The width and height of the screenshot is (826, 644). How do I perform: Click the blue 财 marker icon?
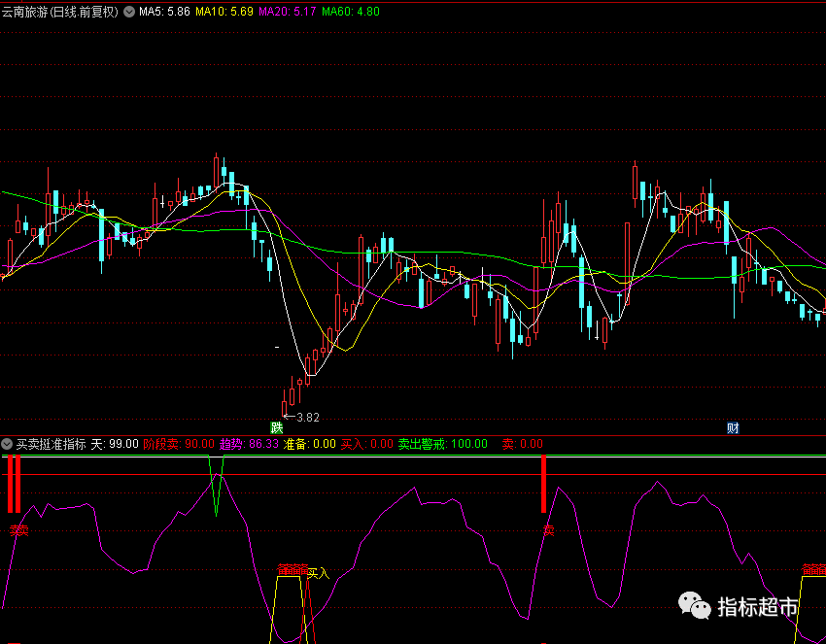[733, 427]
